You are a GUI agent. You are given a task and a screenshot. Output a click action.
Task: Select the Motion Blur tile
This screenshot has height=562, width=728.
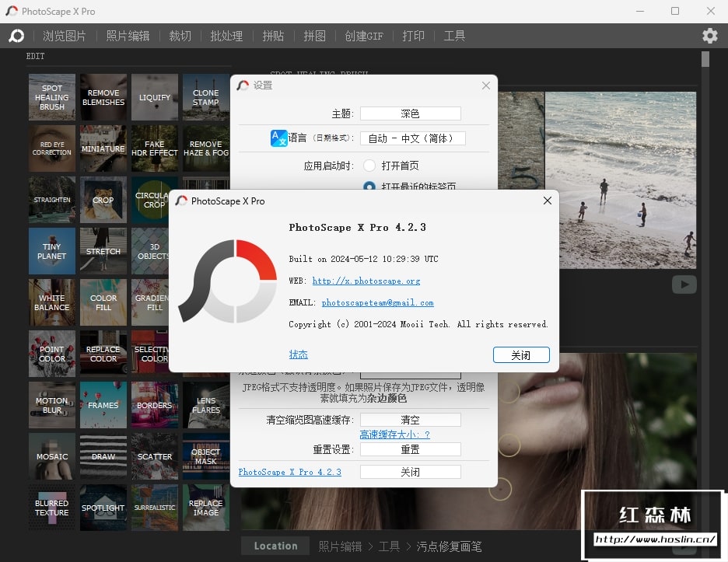pos(52,405)
